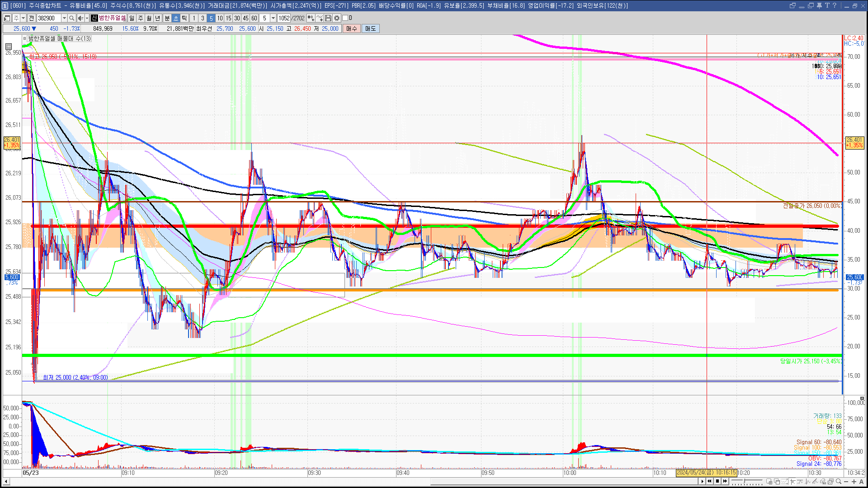
Task: Click the 매도 sell button
Action: click(371, 28)
